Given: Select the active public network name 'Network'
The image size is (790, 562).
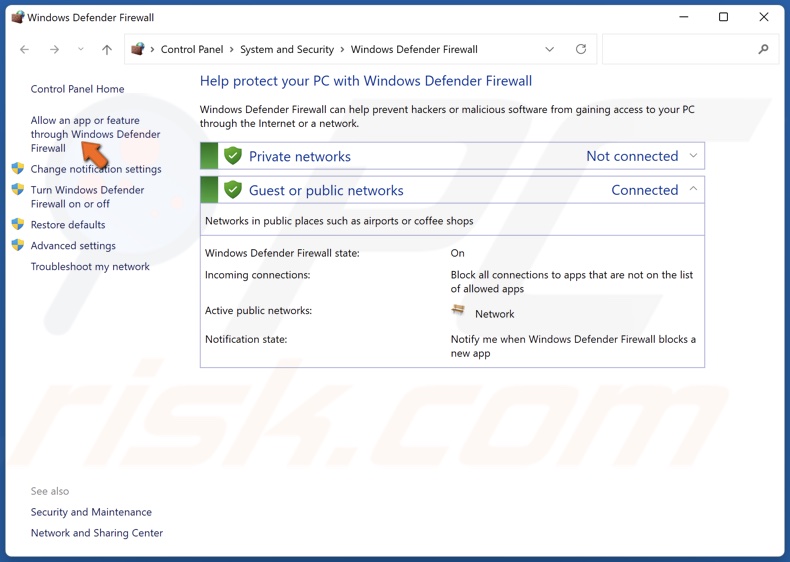Looking at the screenshot, I should tap(495, 314).
